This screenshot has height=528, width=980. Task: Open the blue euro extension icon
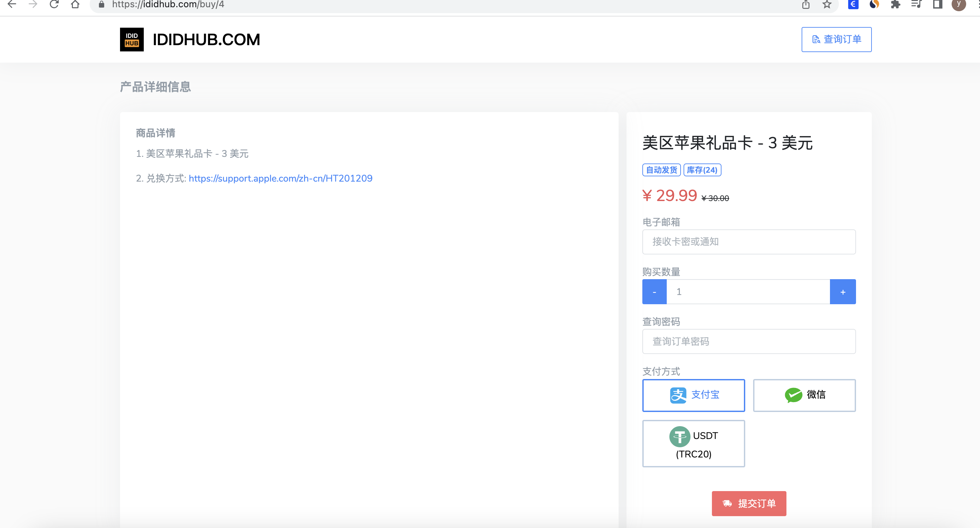853,4
